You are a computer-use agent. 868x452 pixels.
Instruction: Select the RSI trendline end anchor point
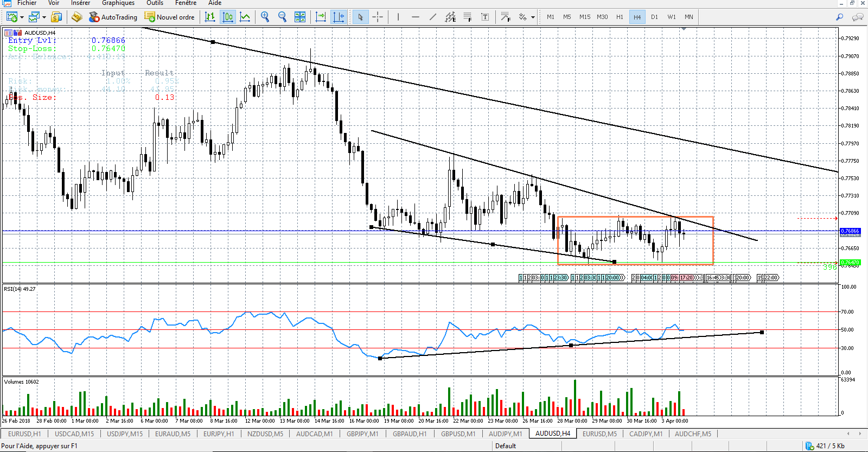[762, 332]
